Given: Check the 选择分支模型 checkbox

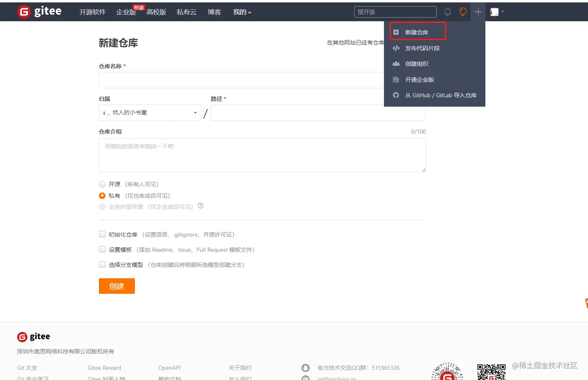Looking at the screenshot, I should coord(102,264).
